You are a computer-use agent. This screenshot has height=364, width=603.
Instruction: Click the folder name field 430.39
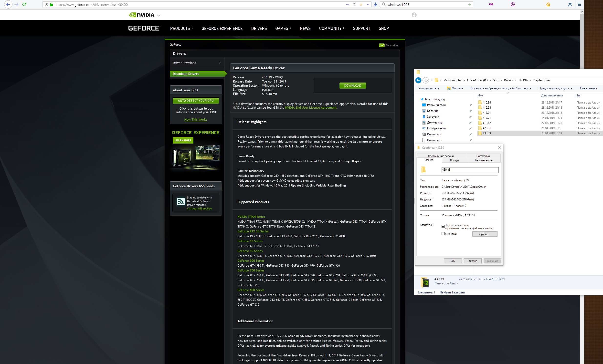470,170
